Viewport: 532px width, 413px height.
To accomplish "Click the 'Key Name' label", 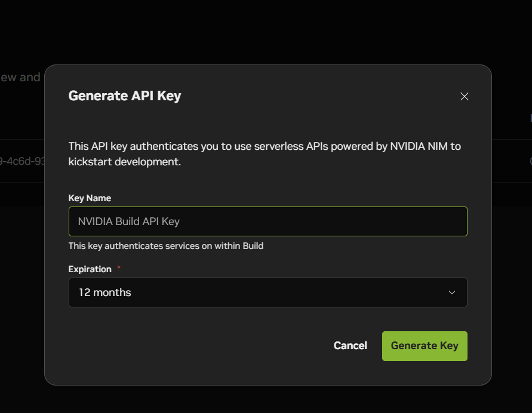I will point(90,198).
